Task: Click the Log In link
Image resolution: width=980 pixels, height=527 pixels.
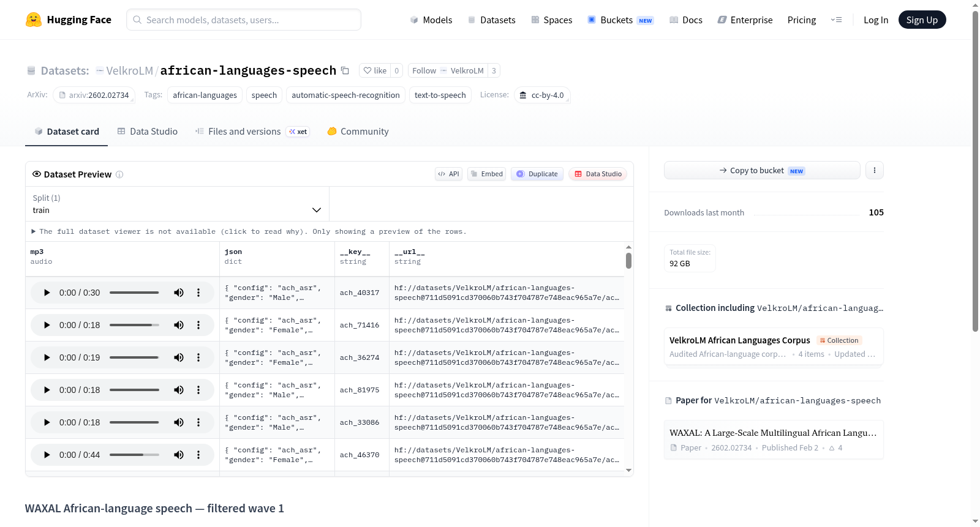Action: pyautogui.click(x=876, y=20)
